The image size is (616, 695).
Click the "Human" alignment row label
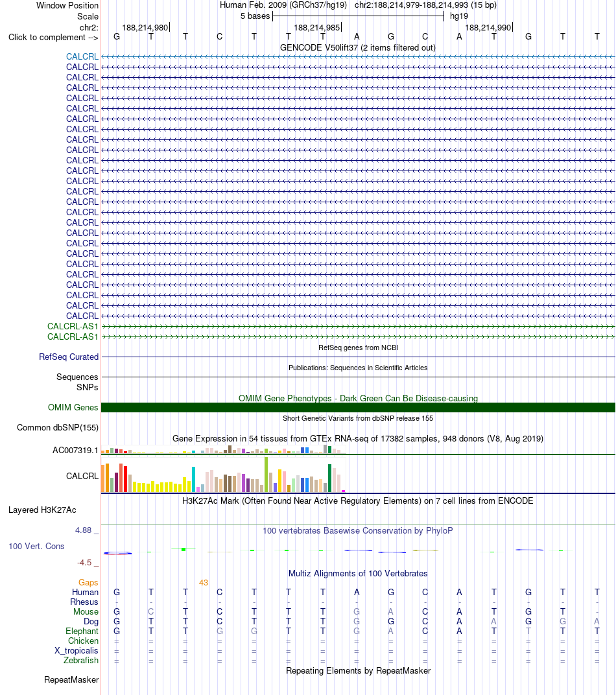click(x=85, y=592)
